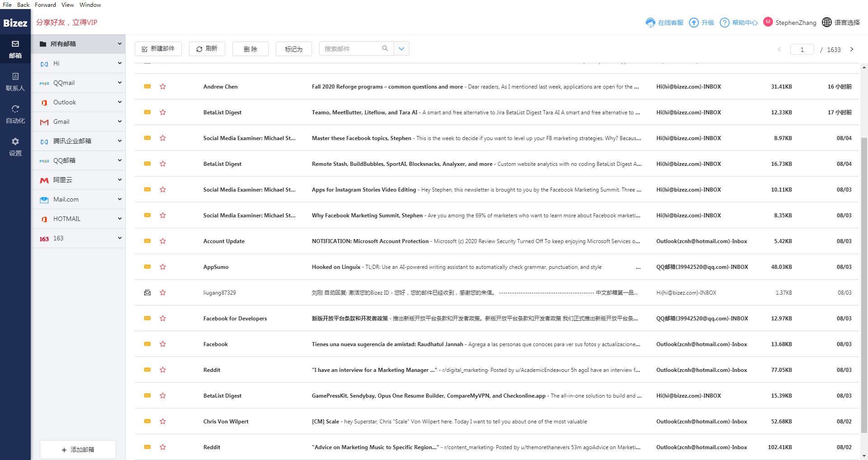Open the 联系人 contacts section
Viewport: 868px width, 460px height.
[15, 82]
